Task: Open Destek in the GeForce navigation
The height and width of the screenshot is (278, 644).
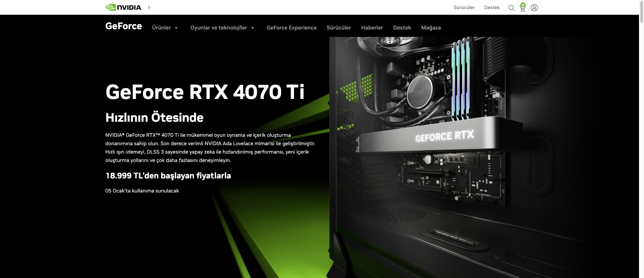Action: [402, 28]
